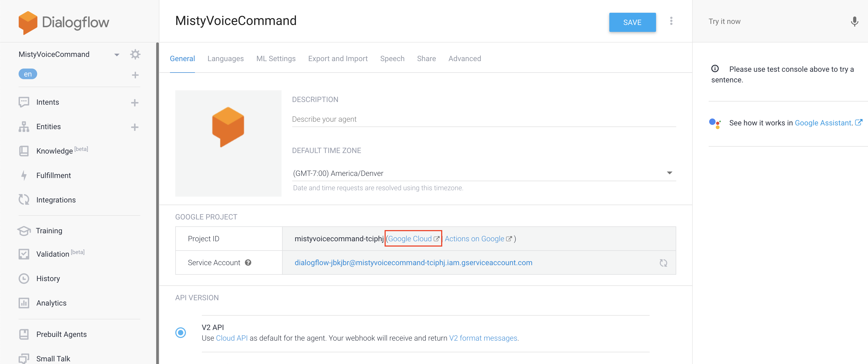The image size is (868, 364).
Task: Click the agent settings gear icon
Action: pos(135,54)
